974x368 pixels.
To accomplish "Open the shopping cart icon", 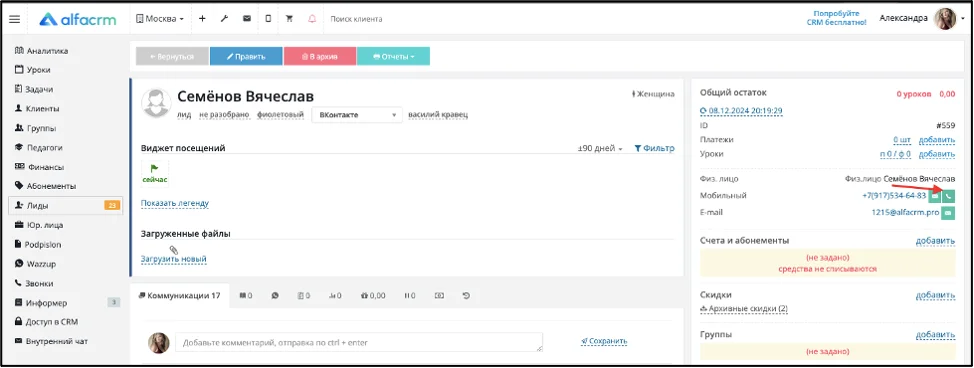I will click(x=289, y=19).
